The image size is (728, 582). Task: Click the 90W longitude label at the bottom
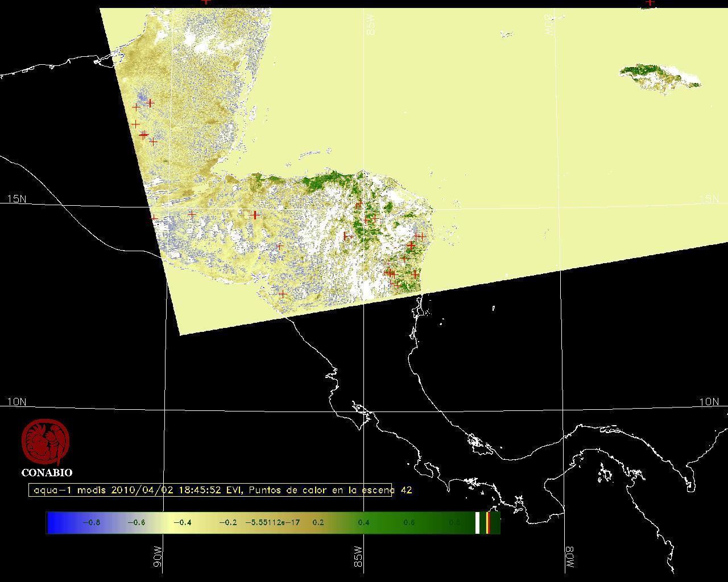tap(158, 556)
